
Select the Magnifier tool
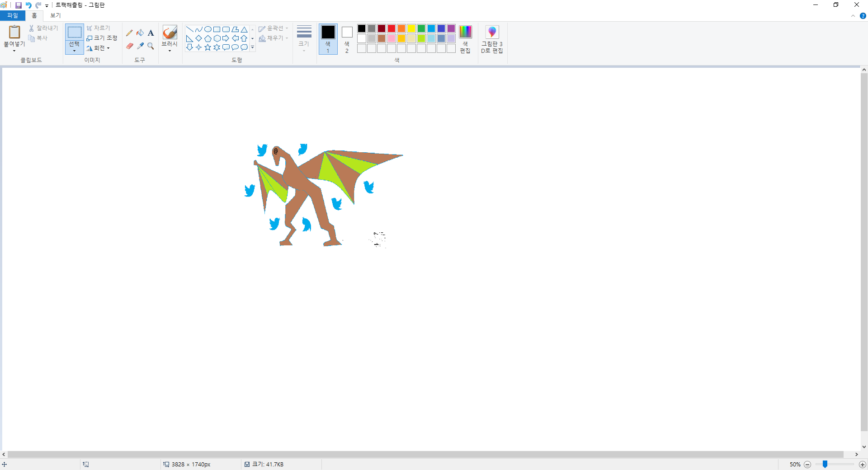[151, 46]
